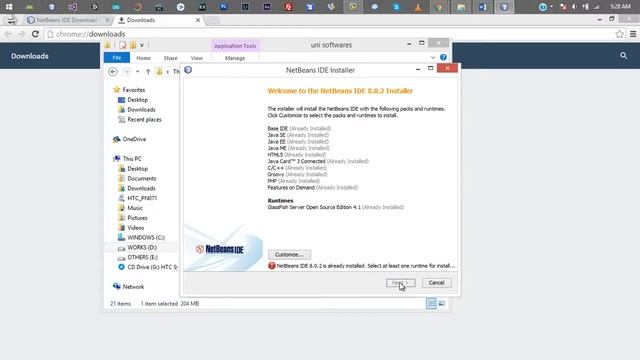640x360 pixels.
Task: Open Word icon in taskbar
Action: tap(482, 7)
